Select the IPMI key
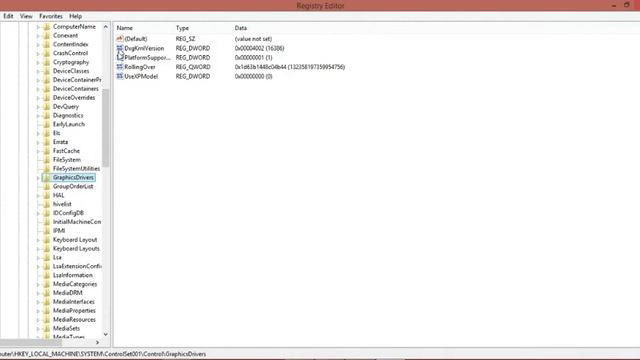Image resolution: width=640 pixels, height=360 pixels. (59, 231)
